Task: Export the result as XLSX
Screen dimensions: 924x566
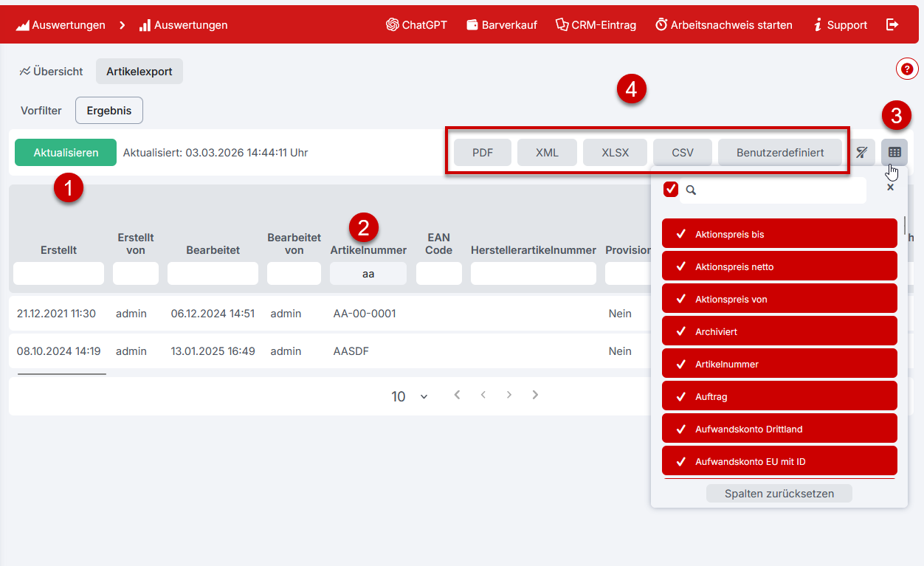Action: (615, 153)
